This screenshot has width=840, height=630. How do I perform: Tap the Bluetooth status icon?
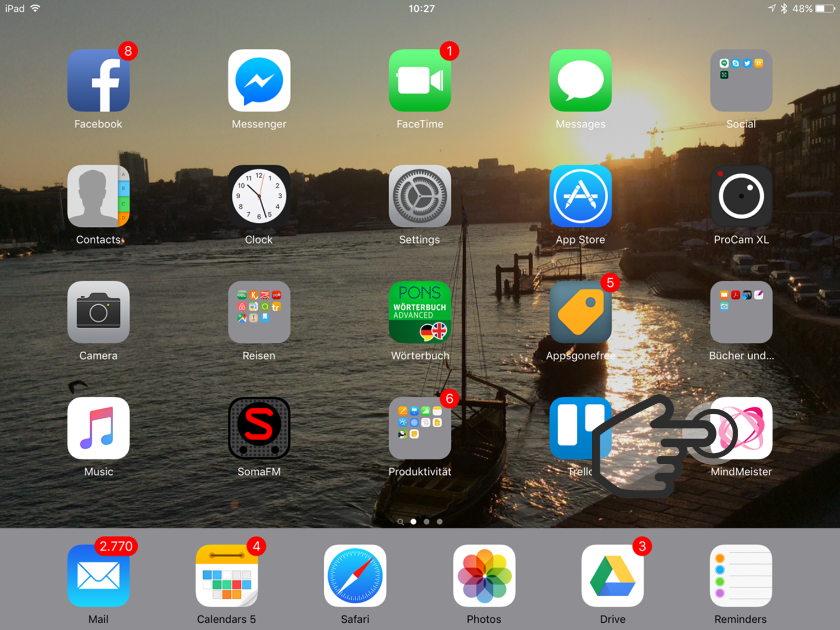(783, 8)
